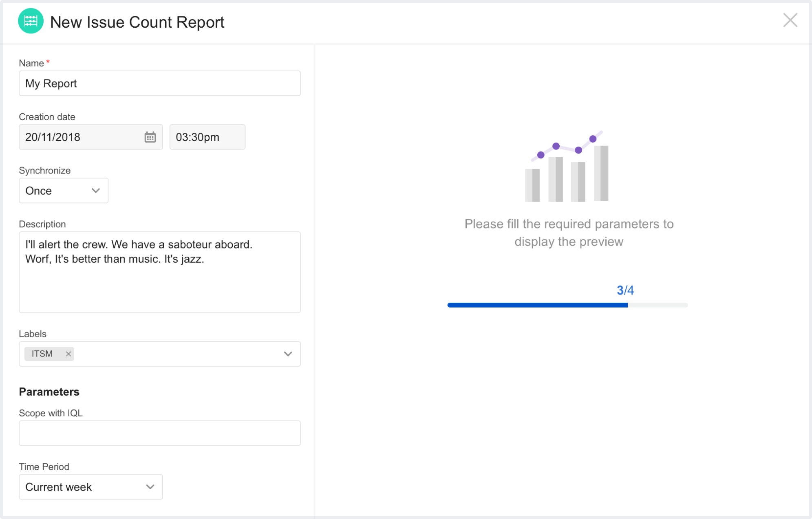Image resolution: width=812 pixels, height=519 pixels.
Task: Click the Scope with IQL input
Action: click(x=159, y=433)
